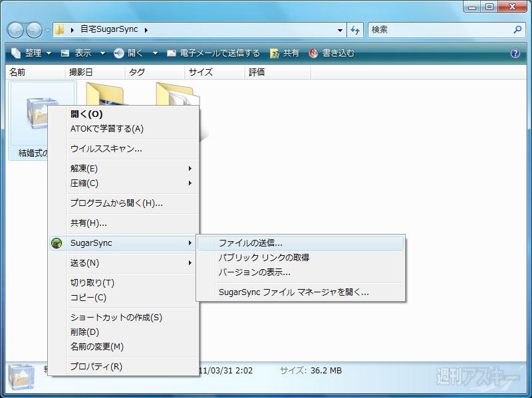Click the SugarSync context menu entry

click(x=124, y=243)
